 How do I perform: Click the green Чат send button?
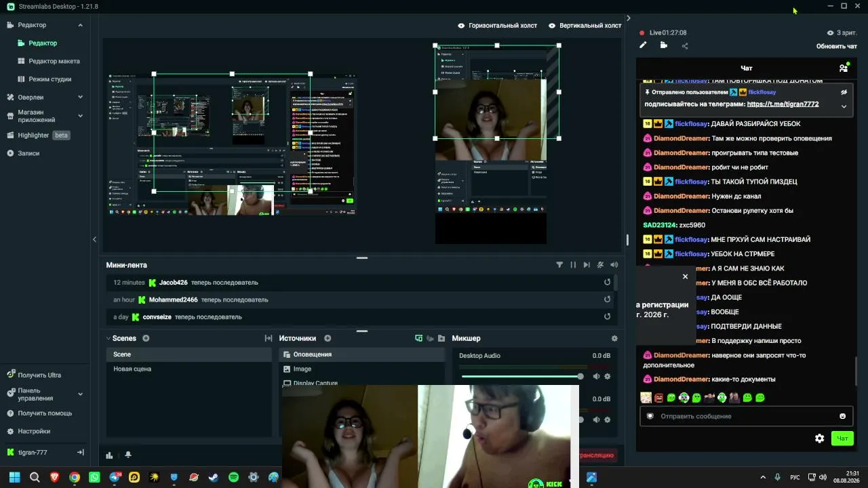(842, 439)
